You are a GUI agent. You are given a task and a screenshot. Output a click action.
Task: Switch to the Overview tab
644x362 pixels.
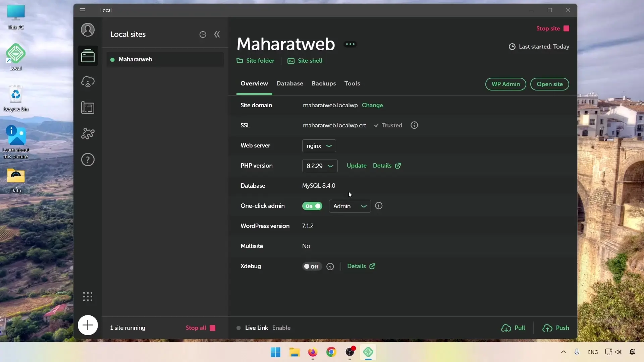tap(254, 83)
